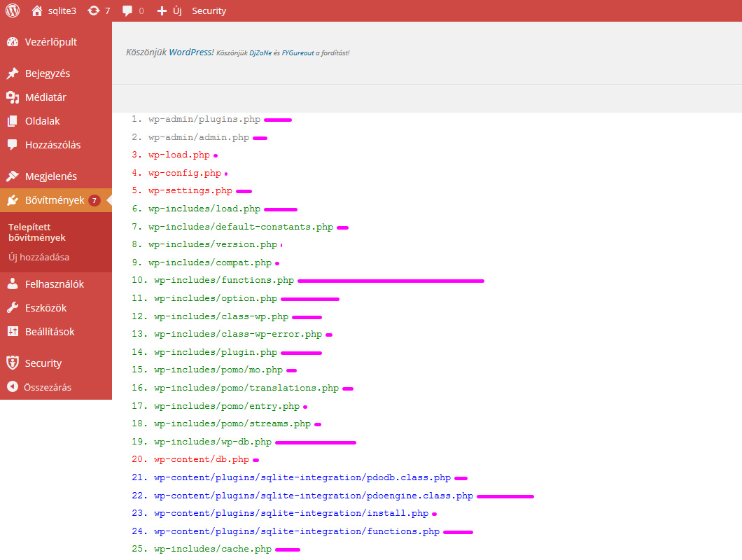
Task: Click the Vezérlőpult dashboard icon
Action: [13, 42]
